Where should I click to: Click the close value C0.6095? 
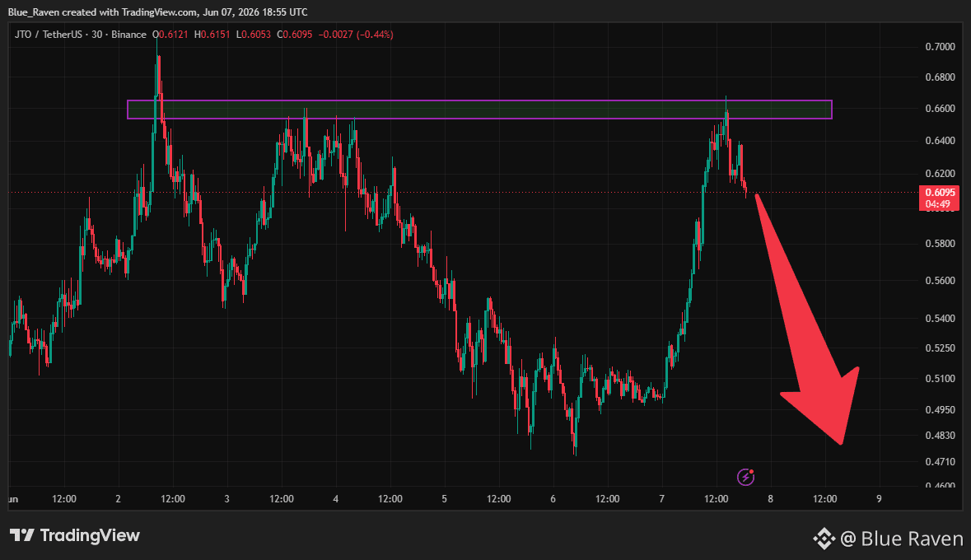(294, 35)
